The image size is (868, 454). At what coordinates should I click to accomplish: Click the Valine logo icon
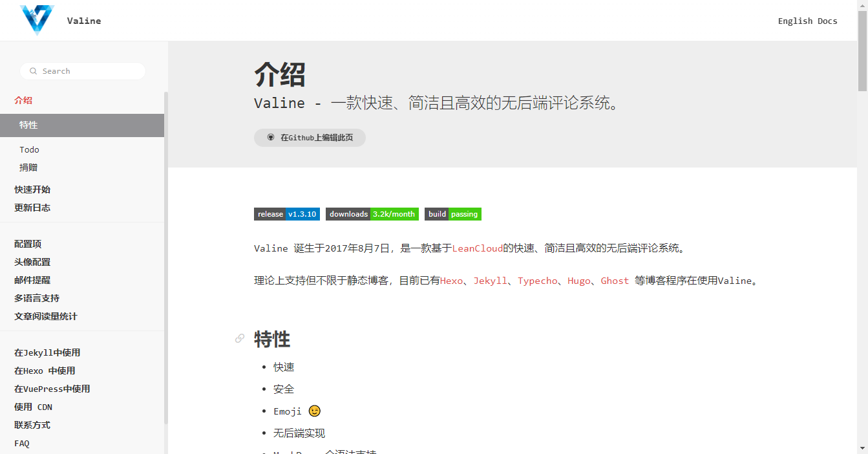pos(37,19)
